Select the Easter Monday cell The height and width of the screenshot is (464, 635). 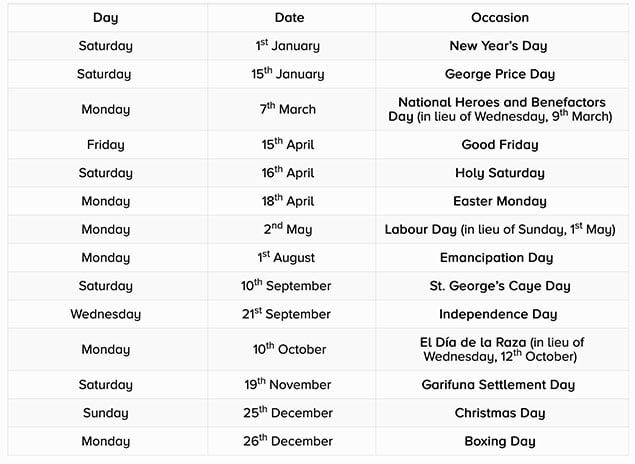(x=499, y=201)
